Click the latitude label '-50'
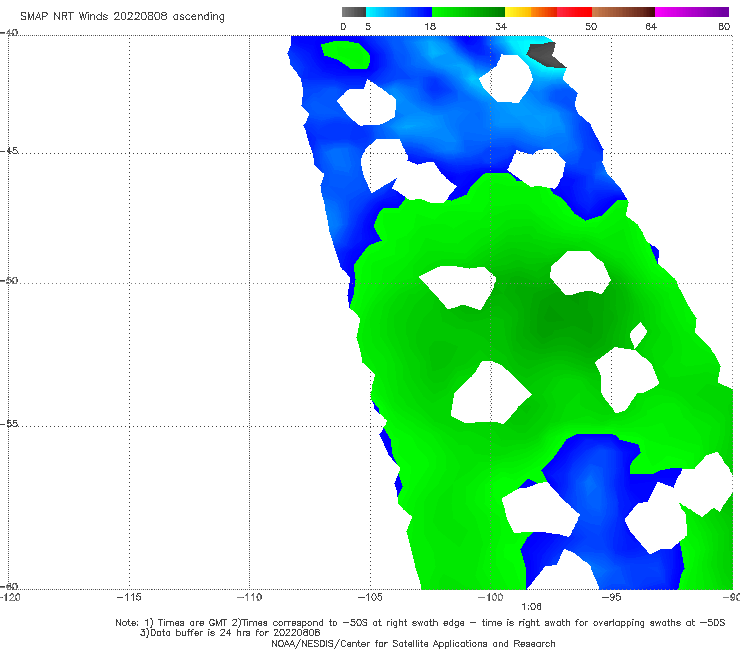Screen dimensions: 740x650 pyautogui.click(x=9, y=280)
